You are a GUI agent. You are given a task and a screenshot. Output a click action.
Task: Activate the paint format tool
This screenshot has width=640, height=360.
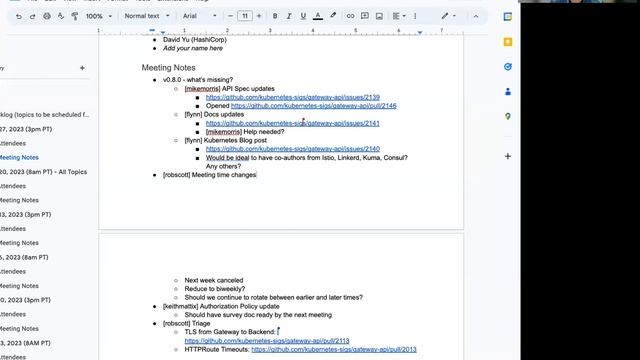click(75, 16)
